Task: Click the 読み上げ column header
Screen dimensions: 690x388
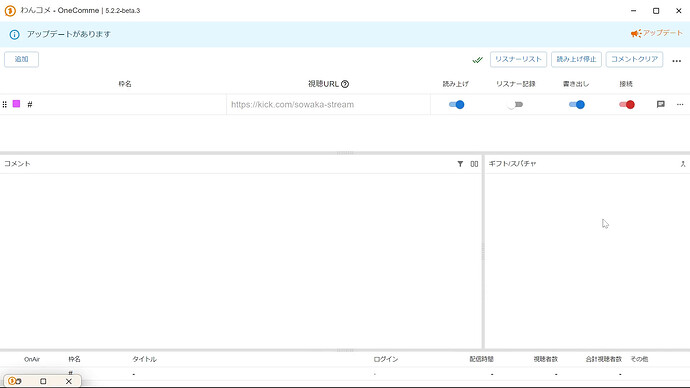Action: (455, 84)
